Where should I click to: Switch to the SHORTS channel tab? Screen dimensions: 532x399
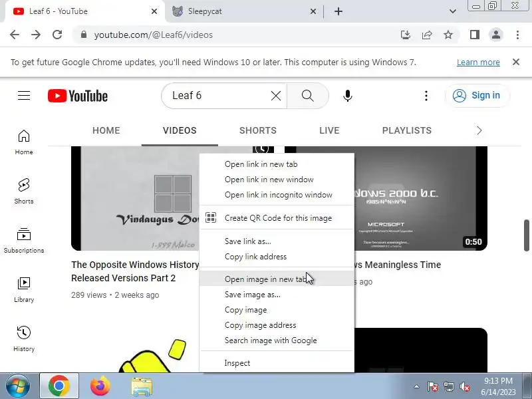[x=258, y=130]
